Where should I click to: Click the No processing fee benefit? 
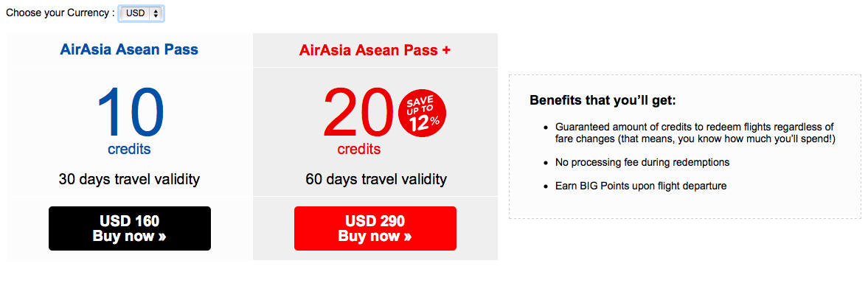[x=642, y=162]
